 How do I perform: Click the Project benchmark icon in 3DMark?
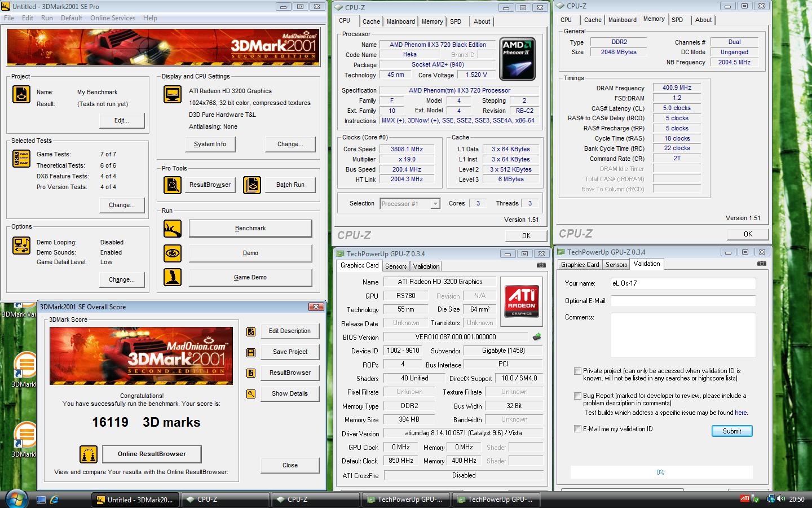[21, 94]
